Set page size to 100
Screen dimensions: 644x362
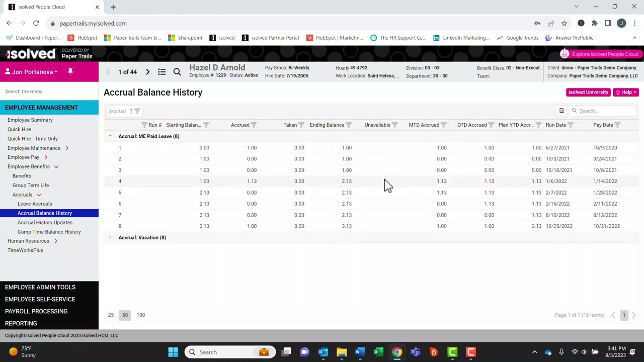pyautogui.click(x=141, y=315)
